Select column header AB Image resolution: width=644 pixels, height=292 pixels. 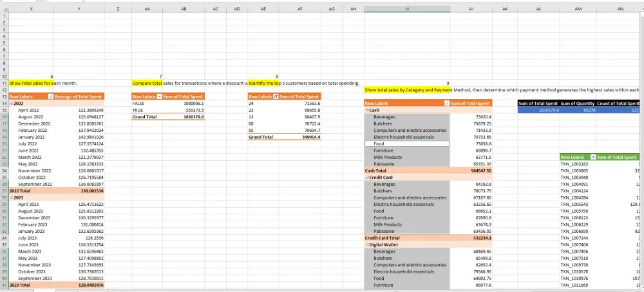click(x=184, y=8)
